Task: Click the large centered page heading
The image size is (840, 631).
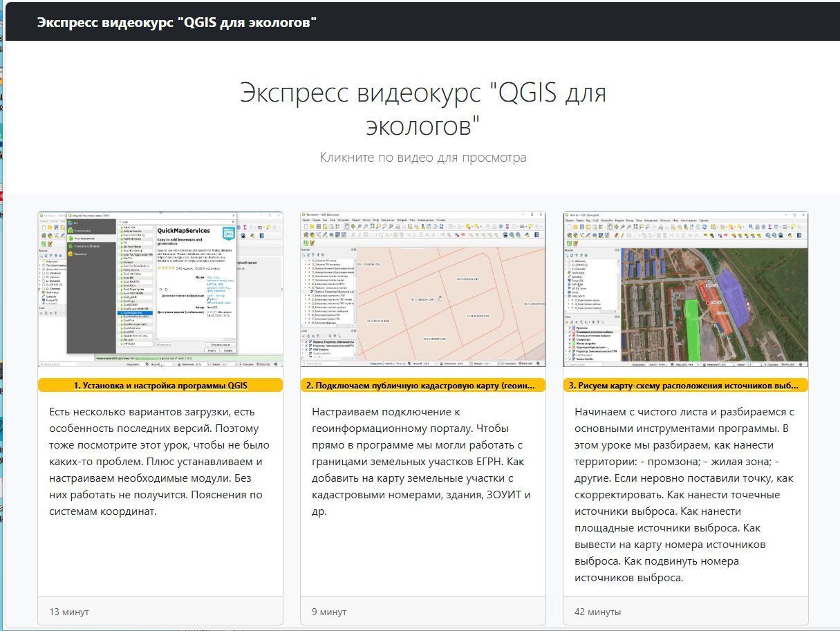Action: (x=422, y=109)
